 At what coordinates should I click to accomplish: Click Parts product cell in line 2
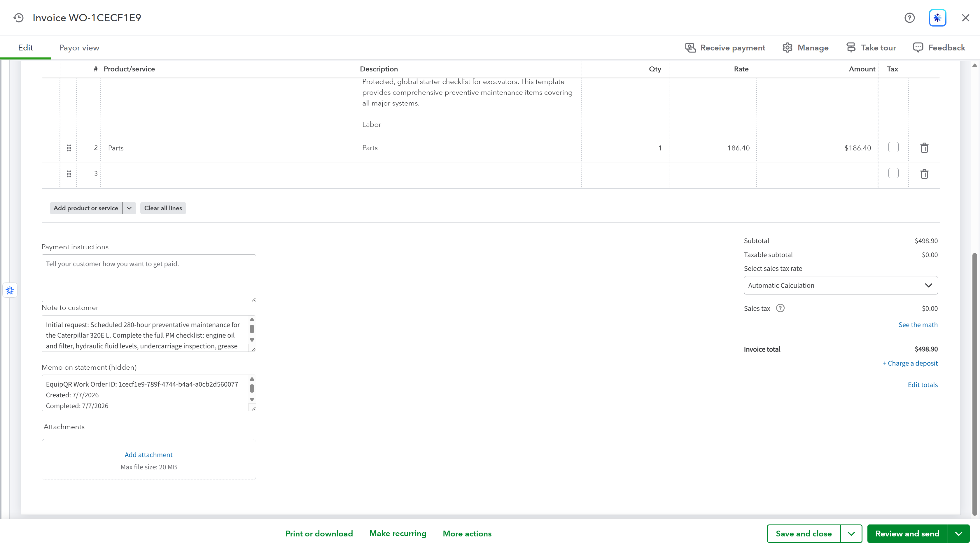(229, 148)
